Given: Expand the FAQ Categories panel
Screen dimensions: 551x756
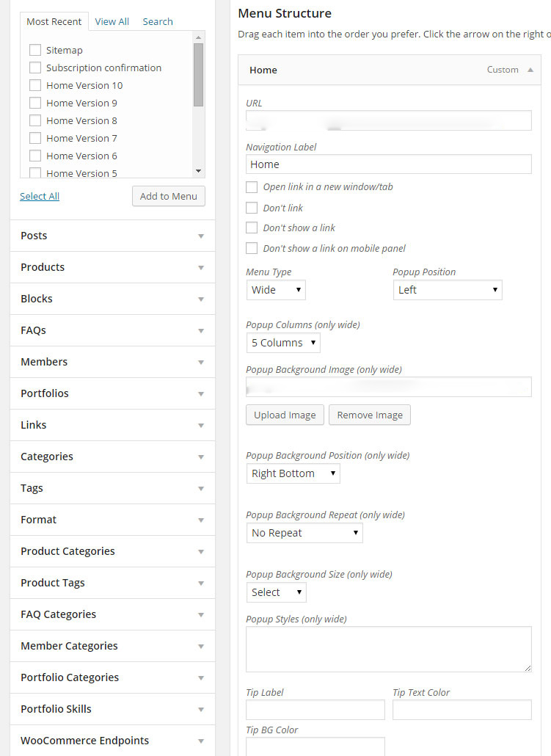Looking at the screenshot, I should coord(112,615).
